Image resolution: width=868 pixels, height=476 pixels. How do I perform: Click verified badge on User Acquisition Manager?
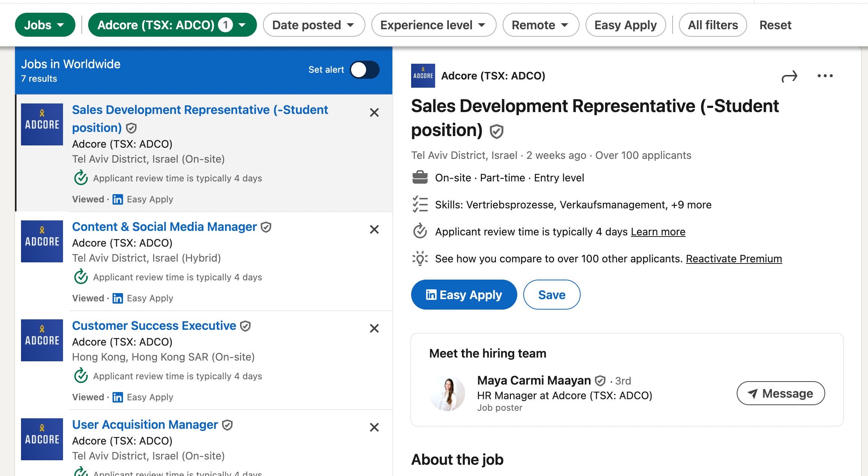click(x=227, y=425)
